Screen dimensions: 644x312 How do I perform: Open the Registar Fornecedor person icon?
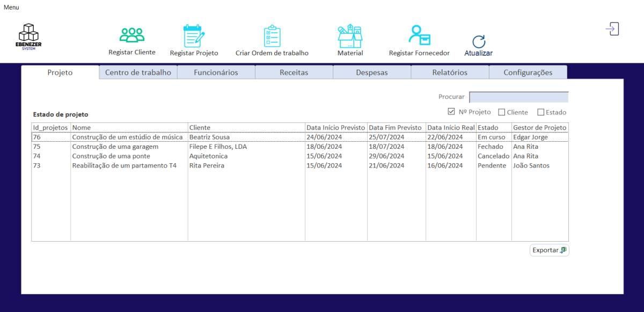coord(419,36)
